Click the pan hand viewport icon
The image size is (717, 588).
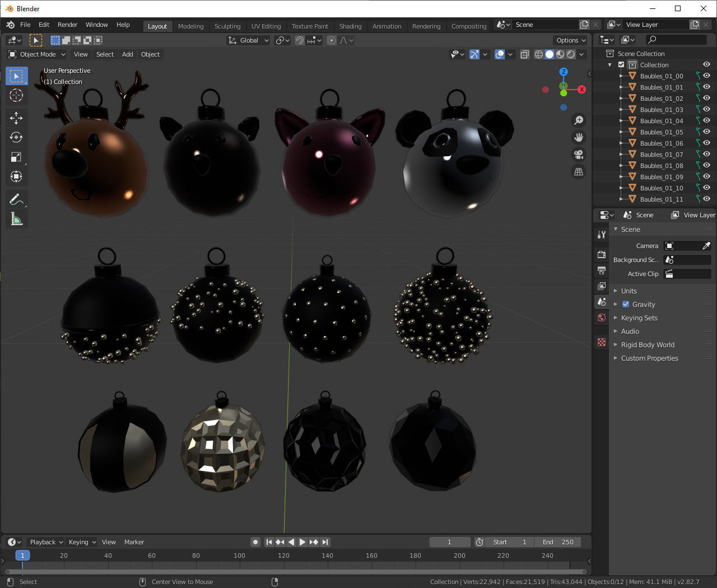pos(579,137)
